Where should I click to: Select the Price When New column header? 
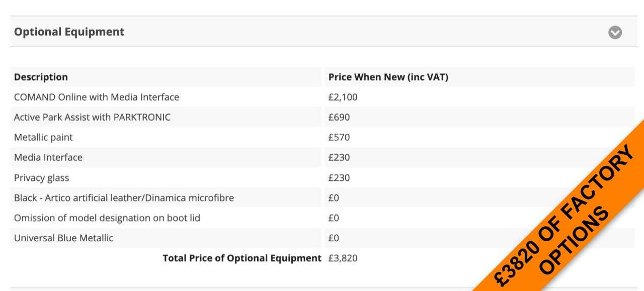click(x=388, y=77)
